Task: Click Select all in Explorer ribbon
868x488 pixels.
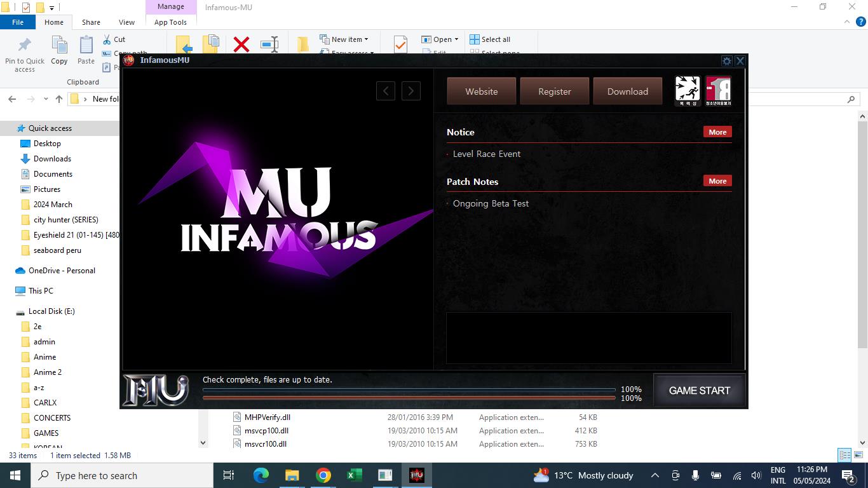Action: click(x=490, y=39)
